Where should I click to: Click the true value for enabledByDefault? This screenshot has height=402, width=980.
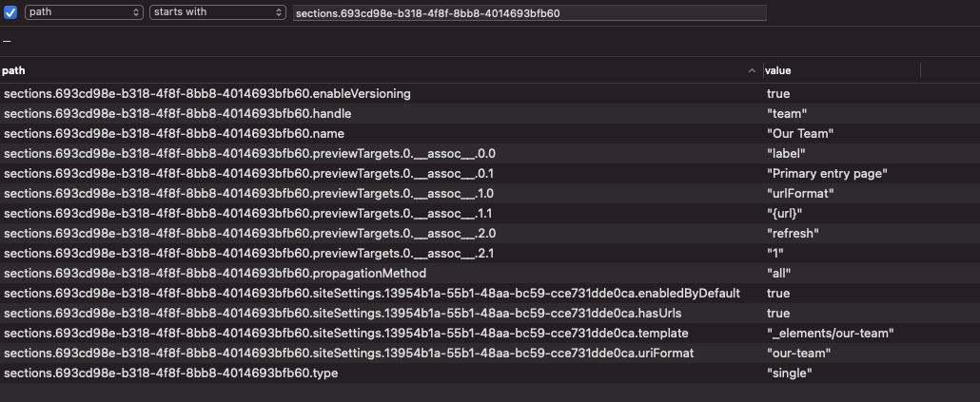click(x=778, y=294)
